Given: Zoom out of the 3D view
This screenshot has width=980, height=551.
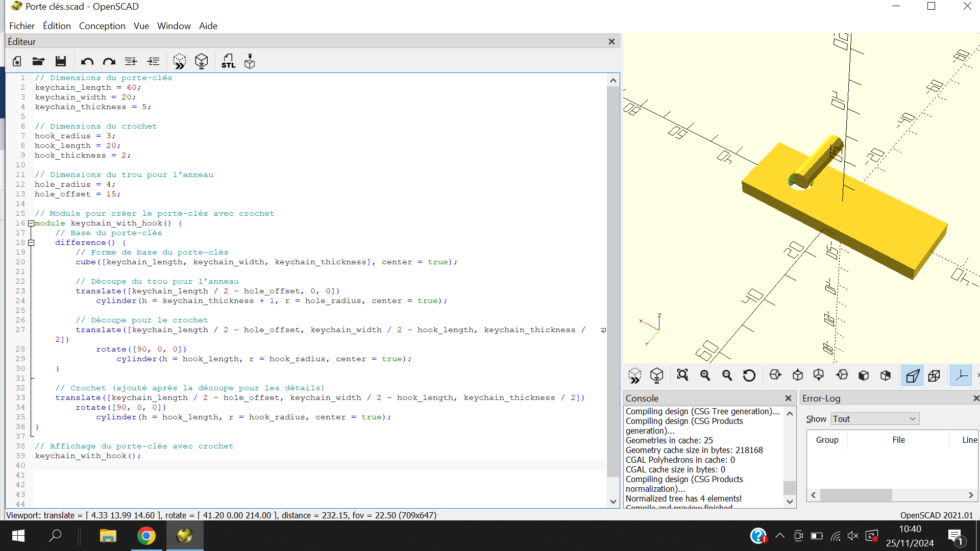Looking at the screenshot, I should 727,375.
